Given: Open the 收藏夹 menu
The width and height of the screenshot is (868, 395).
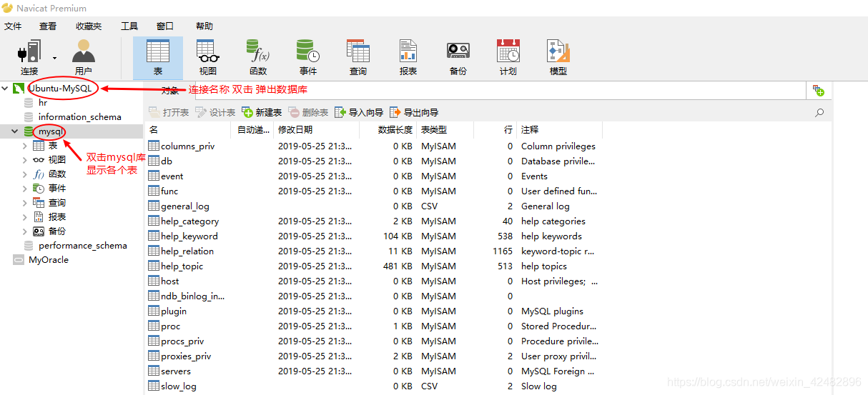Looking at the screenshot, I should [89, 26].
